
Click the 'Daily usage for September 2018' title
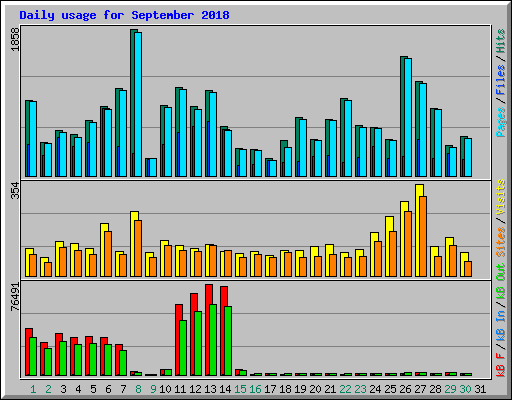point(124,15)
